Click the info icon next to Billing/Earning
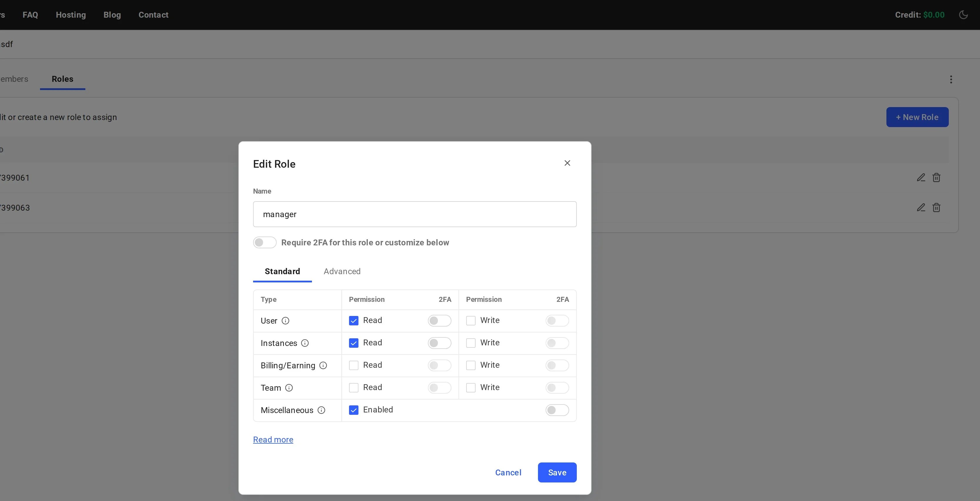This screenshot has width=980, height=501. click(323, 366)
